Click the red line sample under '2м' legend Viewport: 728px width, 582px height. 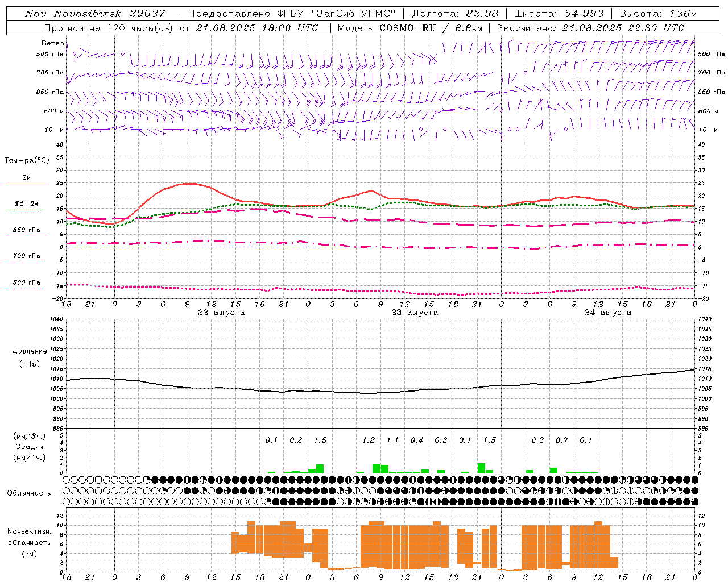(x=26, y=184)
